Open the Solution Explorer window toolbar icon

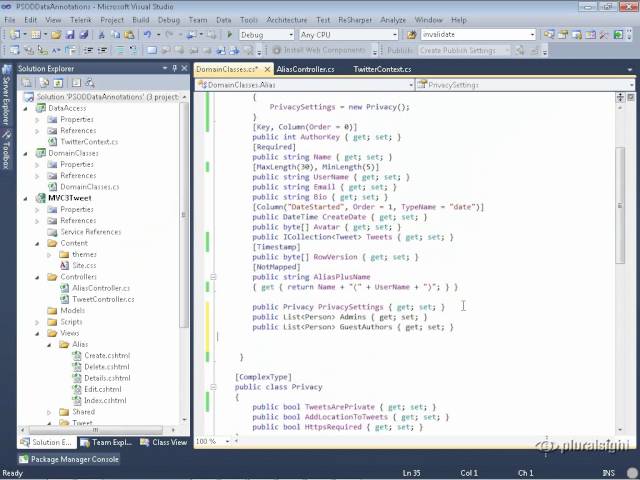coord(549,35)
